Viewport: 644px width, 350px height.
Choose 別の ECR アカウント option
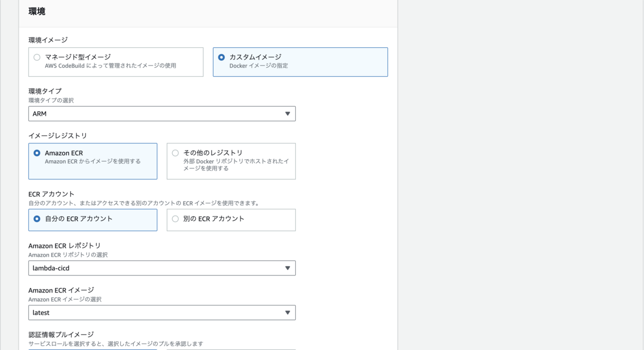click(x=175, y=220)
